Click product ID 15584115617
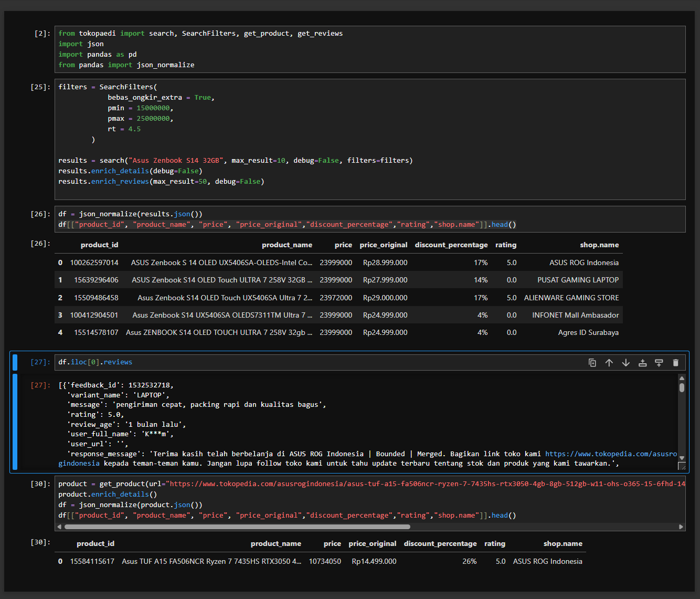 click(x=92, y=561)
